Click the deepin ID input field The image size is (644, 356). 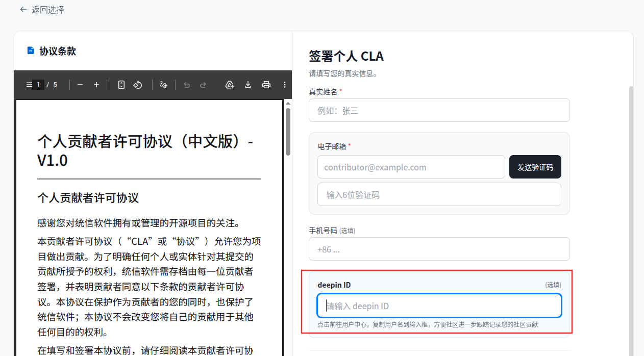(439, 306)
